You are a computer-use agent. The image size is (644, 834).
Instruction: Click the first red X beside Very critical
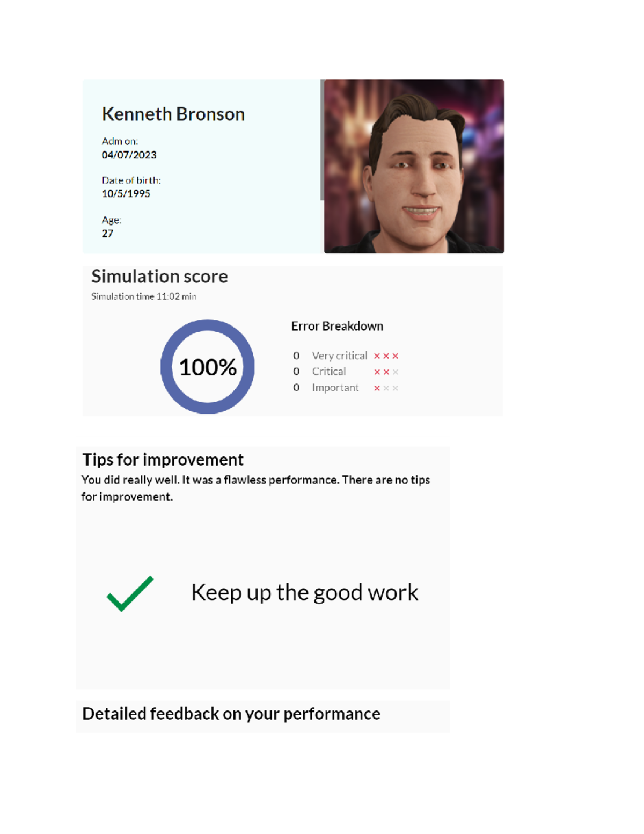[377, 356]
